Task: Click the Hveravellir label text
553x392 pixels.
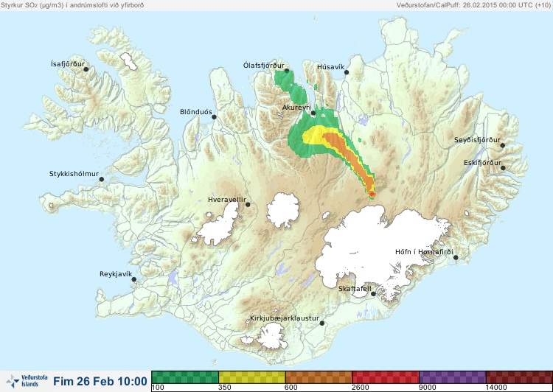Action: coord(227,200)
